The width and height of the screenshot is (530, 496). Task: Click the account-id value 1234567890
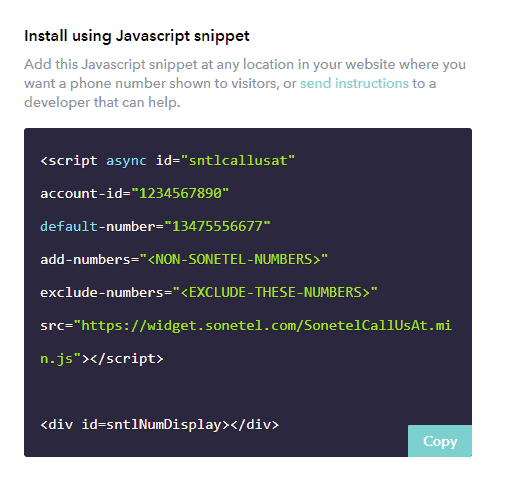180,193
